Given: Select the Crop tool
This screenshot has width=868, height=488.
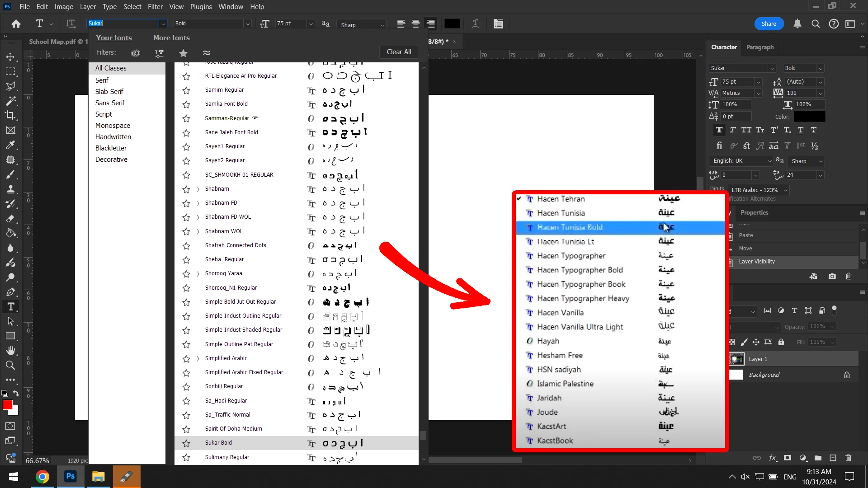Looking at the screenshot, I should coord(10,115).
